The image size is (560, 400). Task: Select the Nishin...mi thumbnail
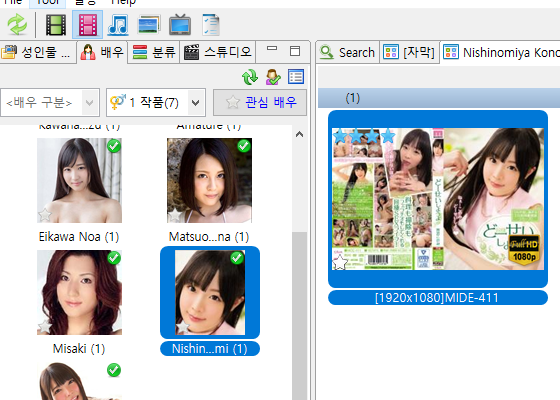click(210, 292)
